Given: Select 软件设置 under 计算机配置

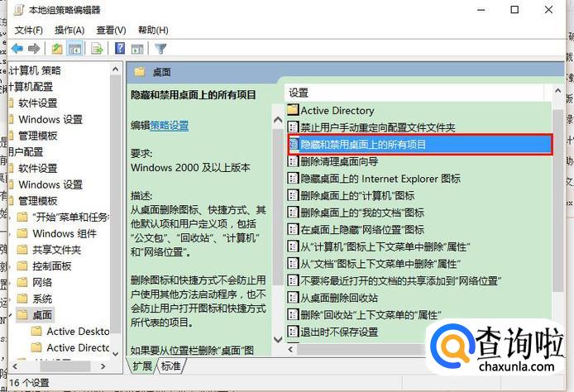Looking at the screenshot, I should click(38, 103).
